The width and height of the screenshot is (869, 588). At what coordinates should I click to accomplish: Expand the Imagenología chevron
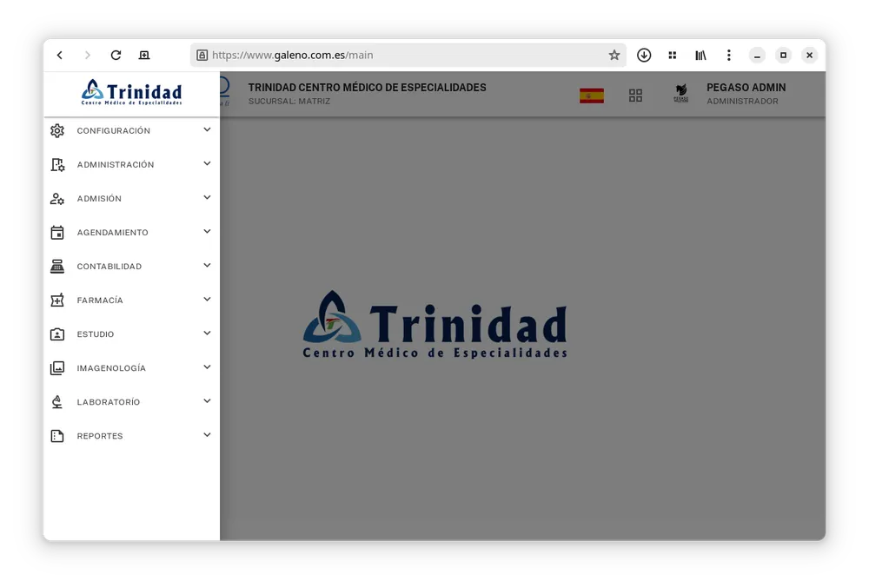pos(207,367)
